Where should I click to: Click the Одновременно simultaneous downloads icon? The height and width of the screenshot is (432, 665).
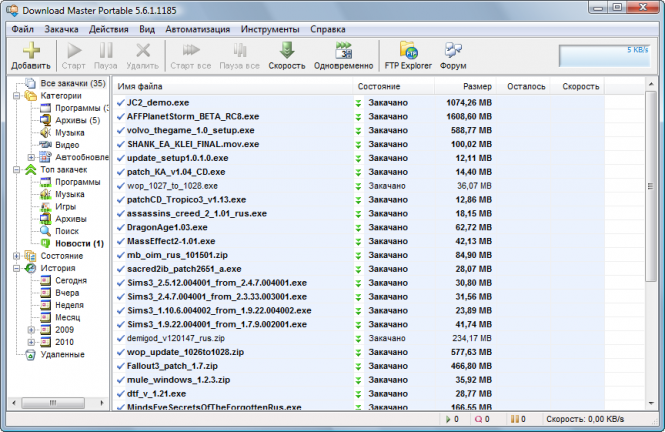[x=344, y=50]
